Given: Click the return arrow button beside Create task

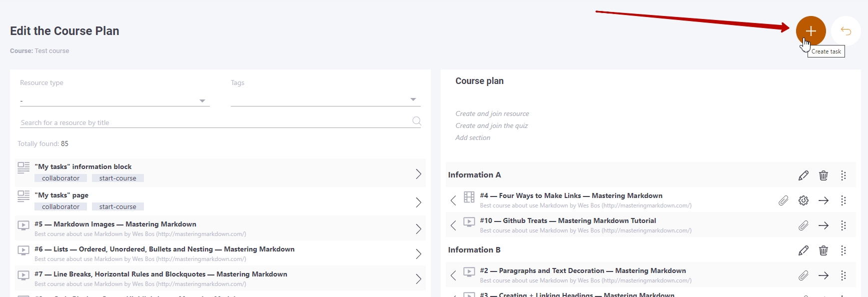Looking at the screenshot, I should [x=846, y=31].
